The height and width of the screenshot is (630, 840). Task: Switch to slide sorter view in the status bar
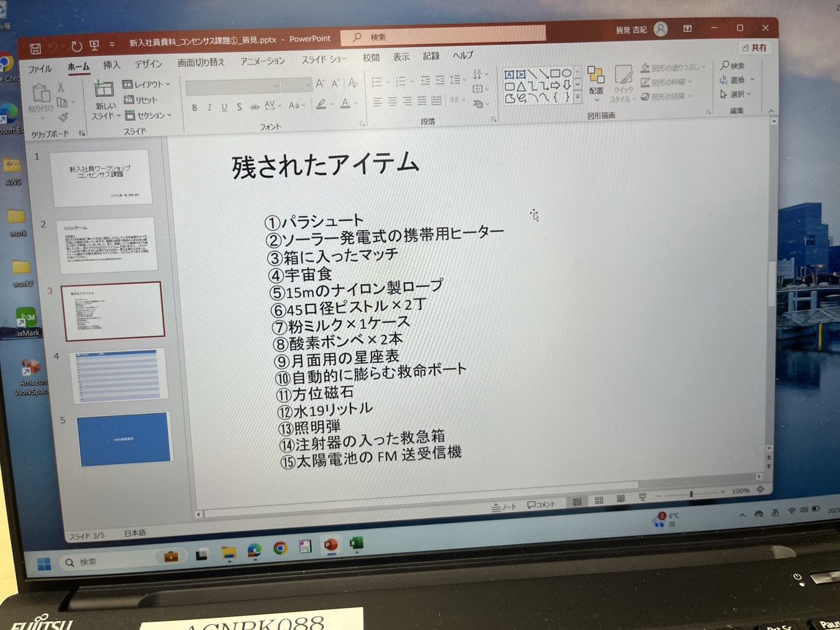click(598, 501)
